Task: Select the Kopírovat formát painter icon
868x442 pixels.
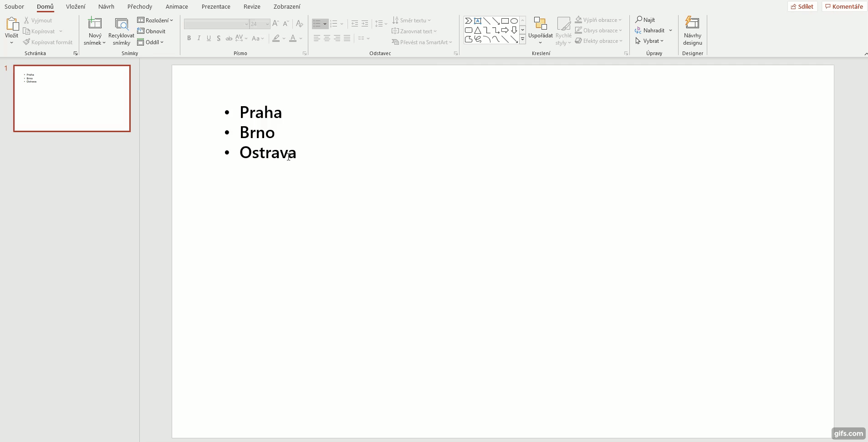Action: (27, 42)
